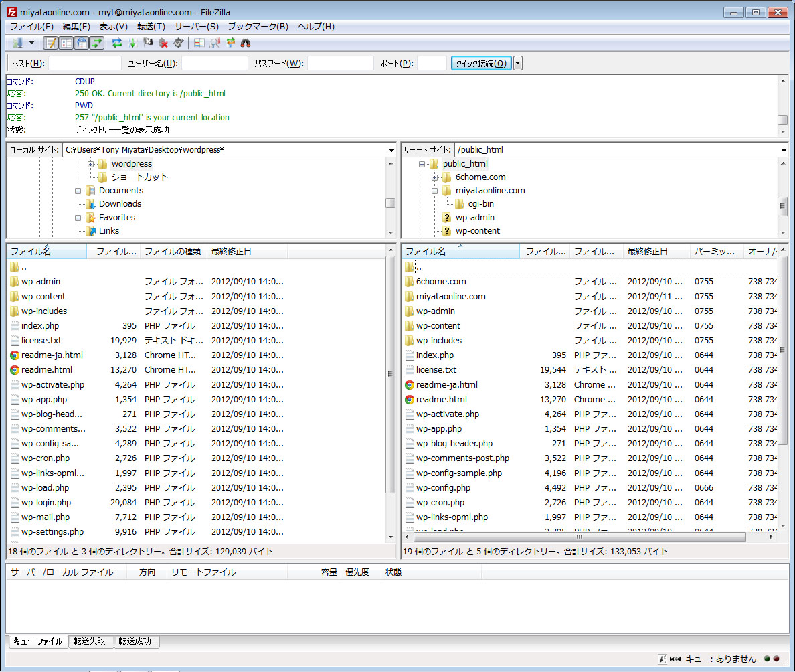Click the process queue arrows icon
Screen dimensions: 795x672
[x=132, y=43]
